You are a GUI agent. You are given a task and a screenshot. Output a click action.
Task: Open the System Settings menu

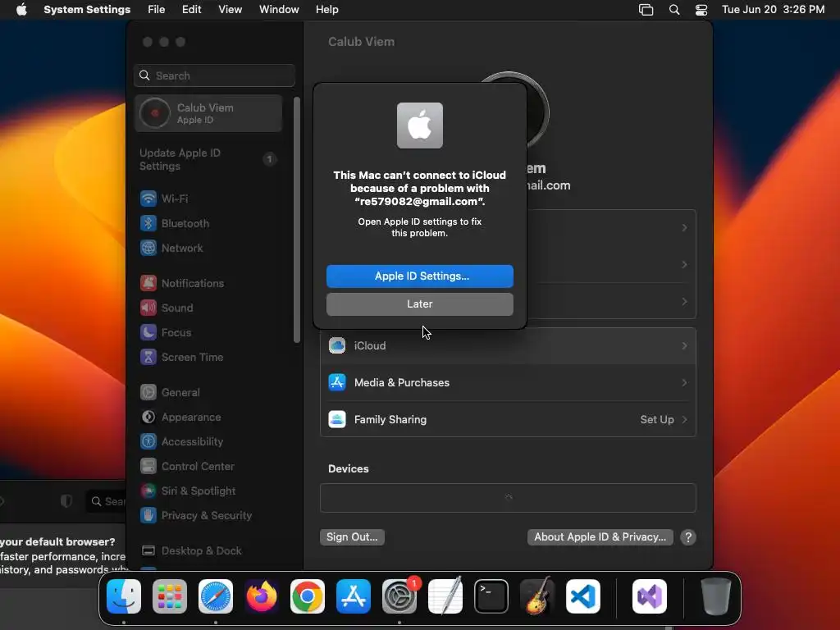[87, 10]
